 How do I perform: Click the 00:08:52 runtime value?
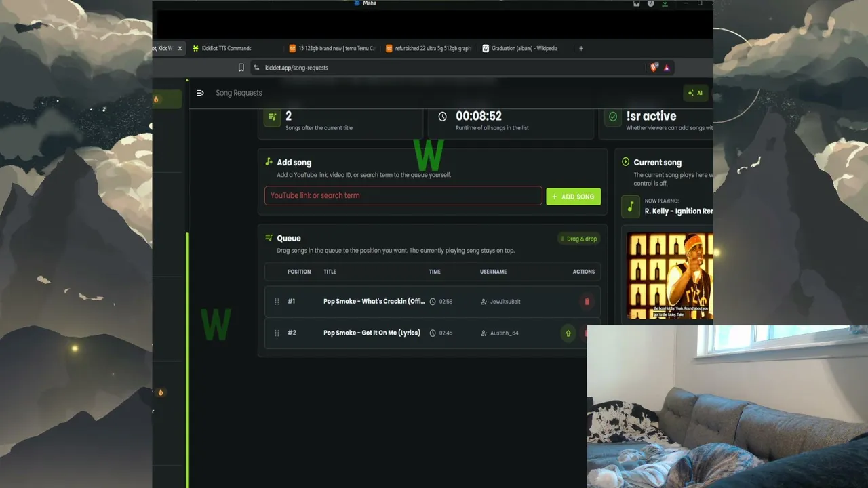[x=479, y=117]
